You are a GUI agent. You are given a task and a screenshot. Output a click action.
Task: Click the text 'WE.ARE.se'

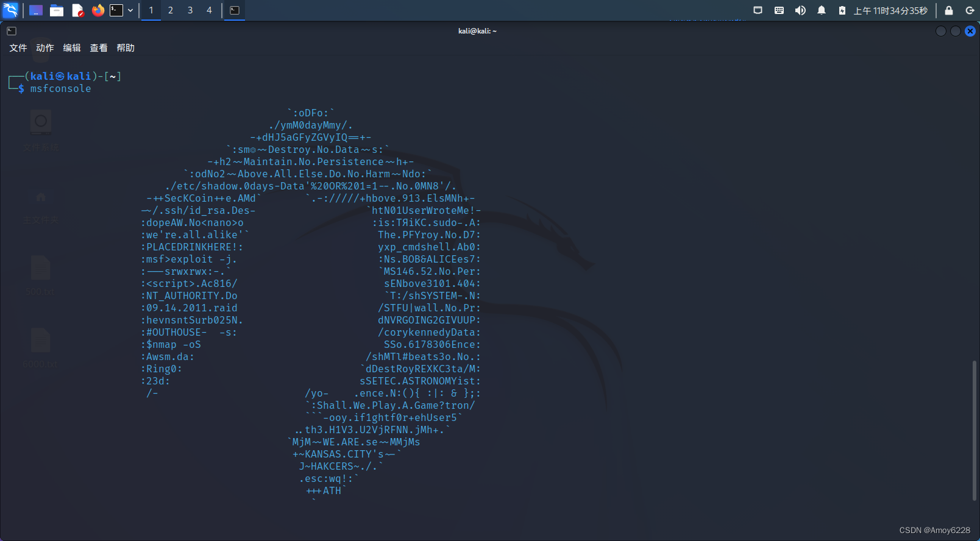(350, 442)
